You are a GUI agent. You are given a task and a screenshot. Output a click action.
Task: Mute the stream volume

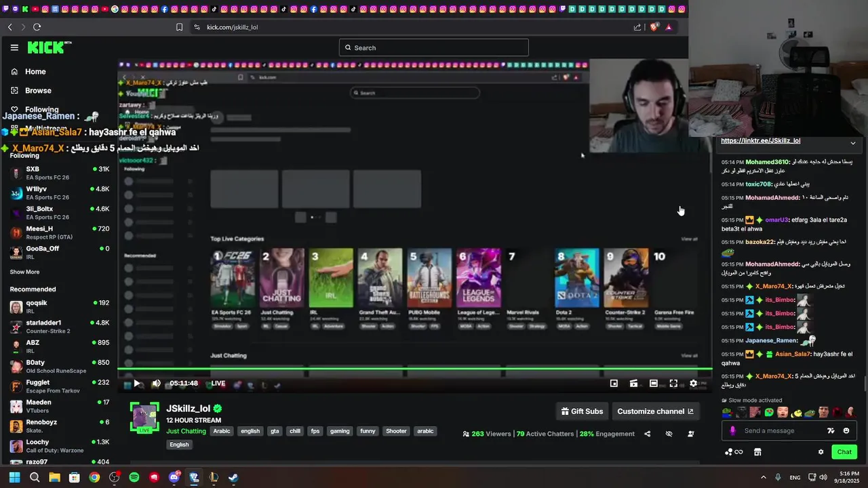[x=156, y=383]
